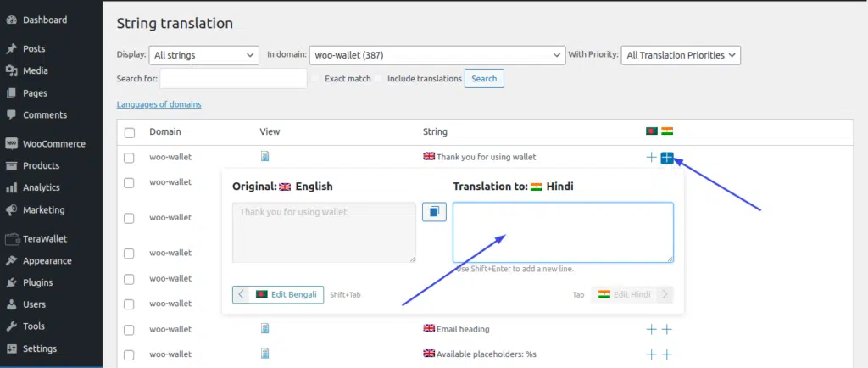
Task: Click the Media icon in sidebar
Action: tap(11, 71)
